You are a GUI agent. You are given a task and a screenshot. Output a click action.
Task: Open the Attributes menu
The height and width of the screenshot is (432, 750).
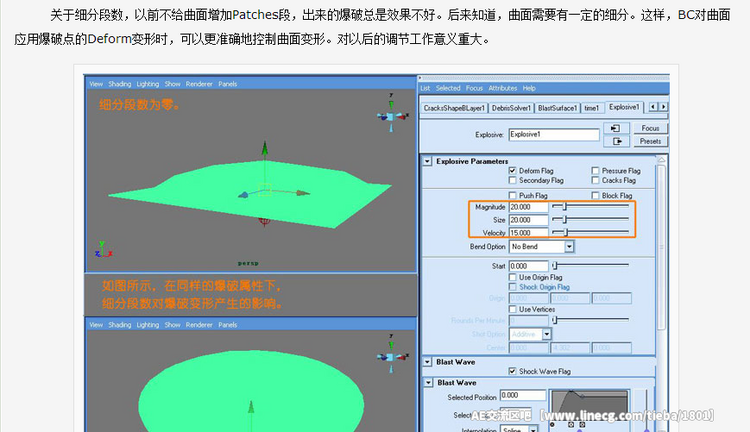[x=503, y=88]
